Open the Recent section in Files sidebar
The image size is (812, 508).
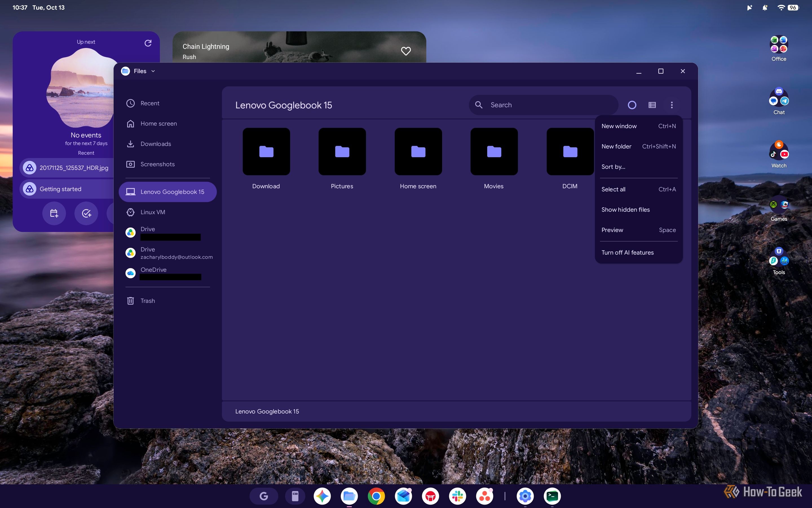(x=167, y=103)
